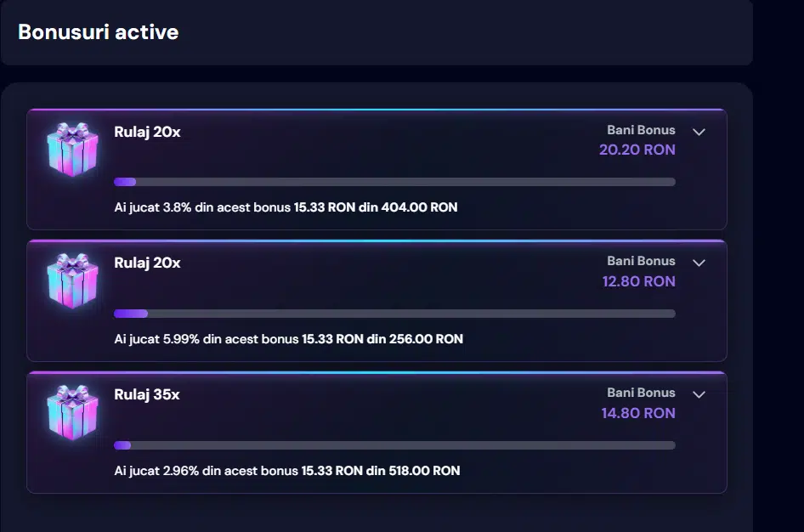
Task: Click the progress bar showing 2.96% played
Action: (394, 445)
